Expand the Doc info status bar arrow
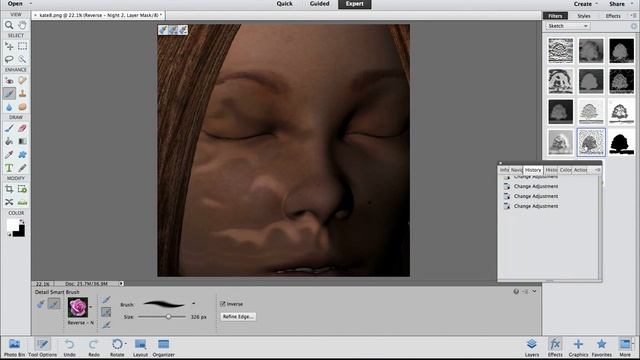This screenshot has height=360, width=640. [121, 283]
